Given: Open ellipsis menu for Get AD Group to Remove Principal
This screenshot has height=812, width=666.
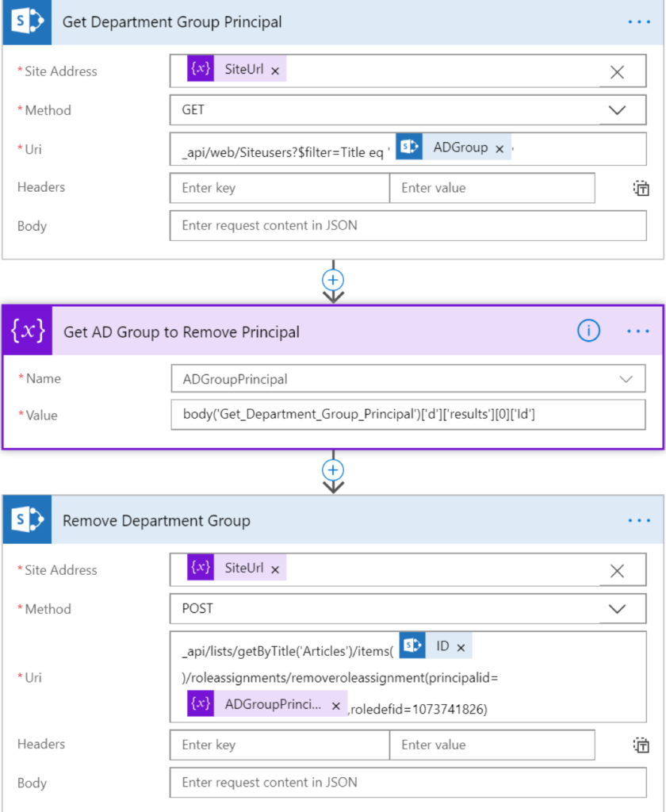Looking at the screenshot, I should pyautogui.click(x=637, y=331).
